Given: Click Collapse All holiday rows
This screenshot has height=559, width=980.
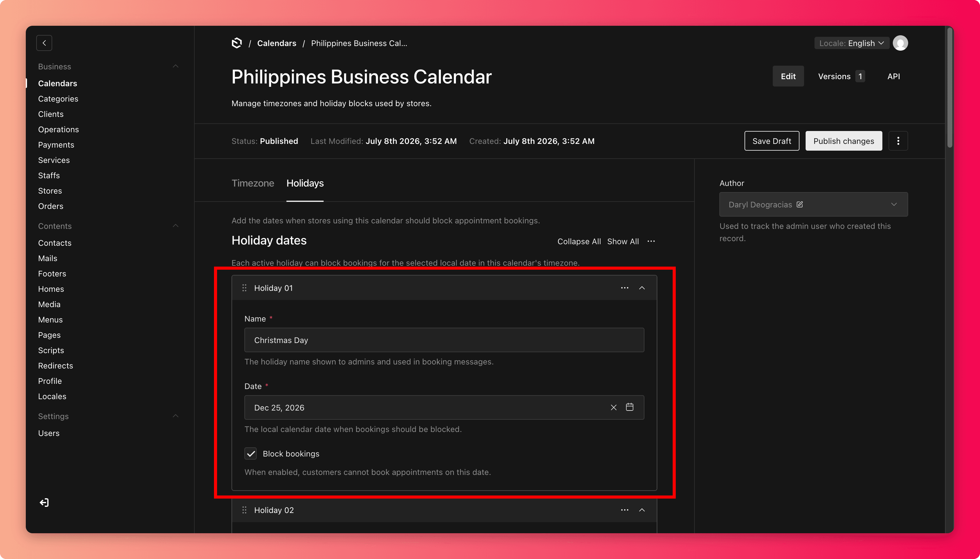Looking at the screenshot, I should [x=579, y=241].
